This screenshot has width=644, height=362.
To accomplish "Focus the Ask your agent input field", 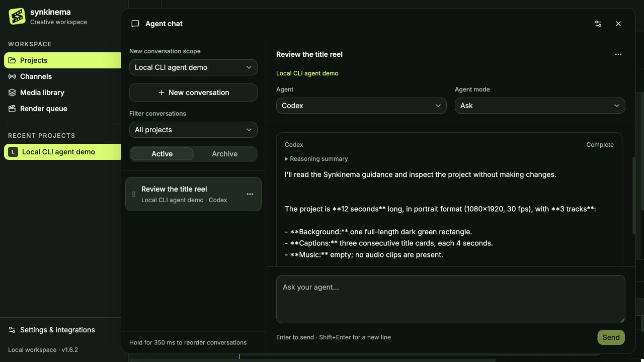I will [x=451, y=299].
